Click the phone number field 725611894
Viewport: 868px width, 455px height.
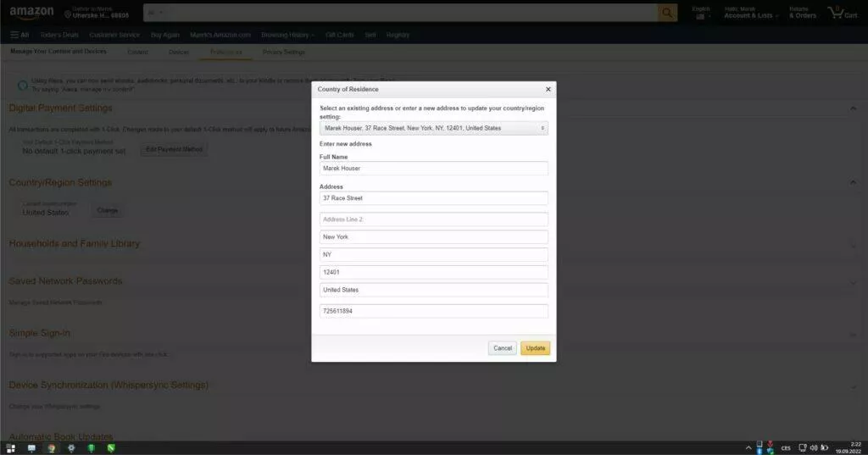(x=433, y=311)
